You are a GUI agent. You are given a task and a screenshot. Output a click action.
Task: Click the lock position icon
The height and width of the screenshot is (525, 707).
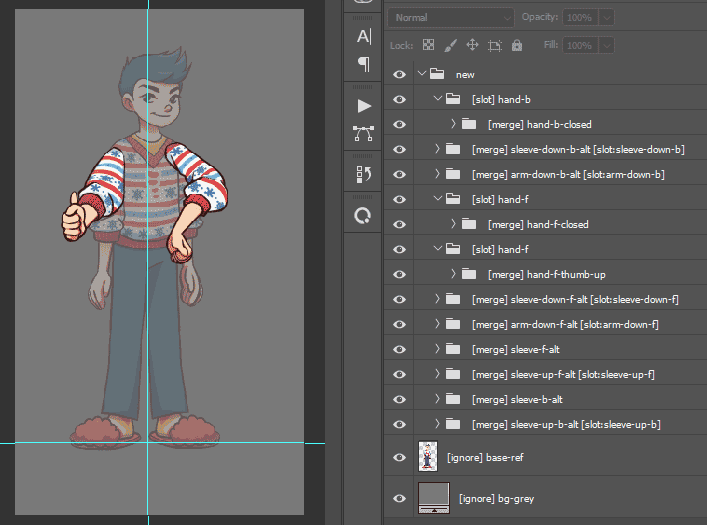point(472,45)
